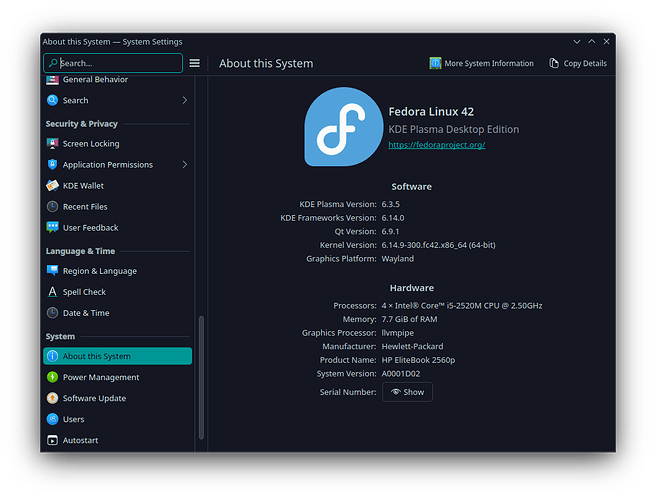This screenshot has height=500, width=656.
Task: Click the General Behavior icon in sidebar
Action: coord(52,79)
